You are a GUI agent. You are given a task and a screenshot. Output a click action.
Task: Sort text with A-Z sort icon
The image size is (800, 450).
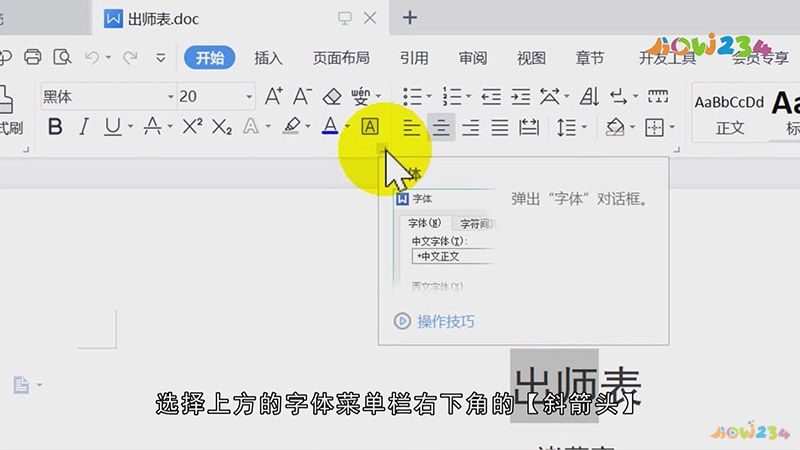point(589,96)
